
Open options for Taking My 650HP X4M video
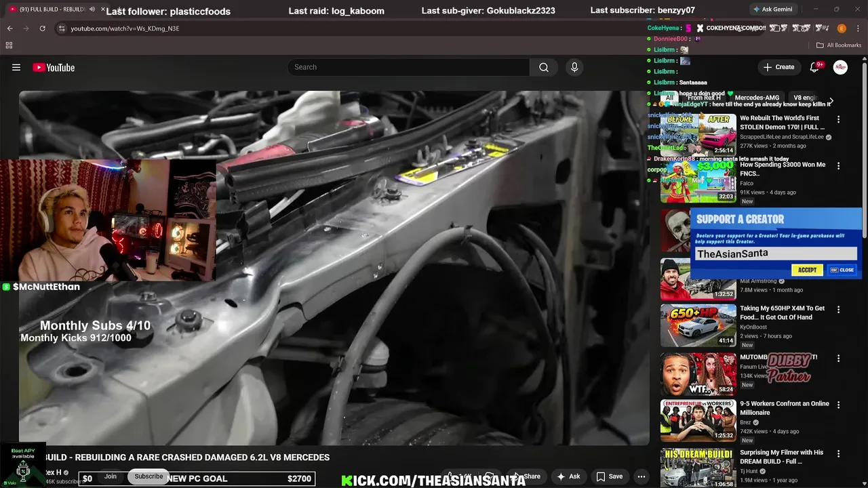tap(838, 310)
